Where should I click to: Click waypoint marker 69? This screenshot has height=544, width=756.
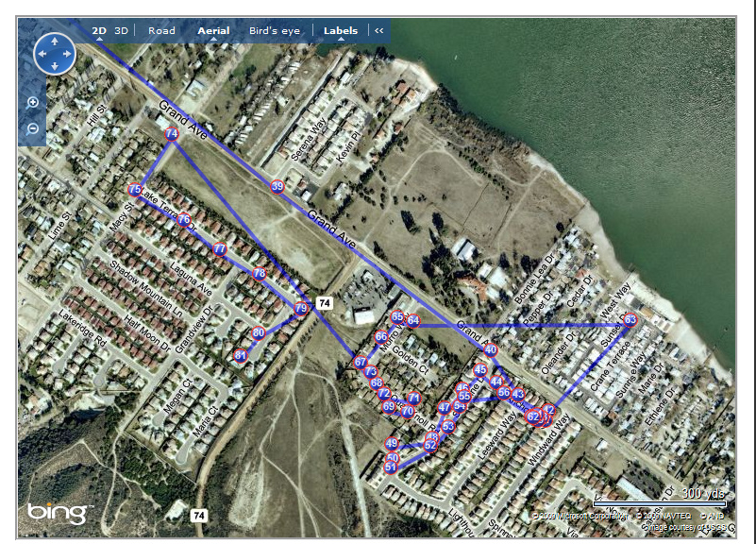[x=389, y=406]
